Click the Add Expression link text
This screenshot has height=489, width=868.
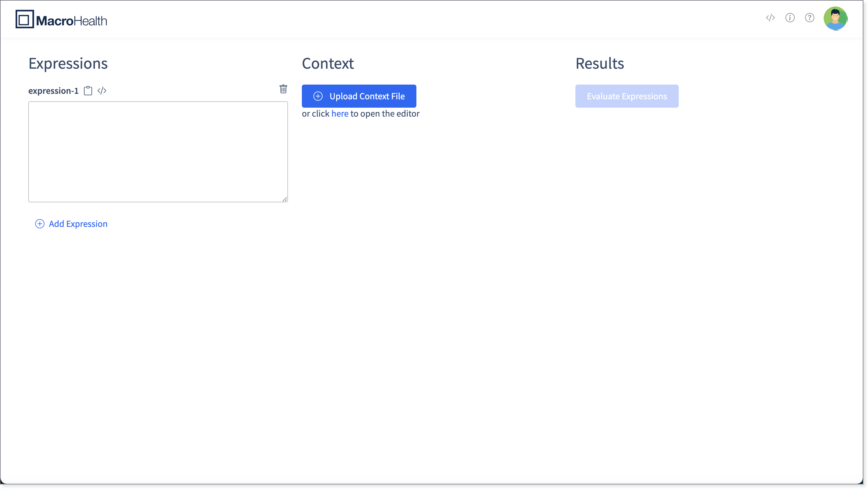(78, 224)
